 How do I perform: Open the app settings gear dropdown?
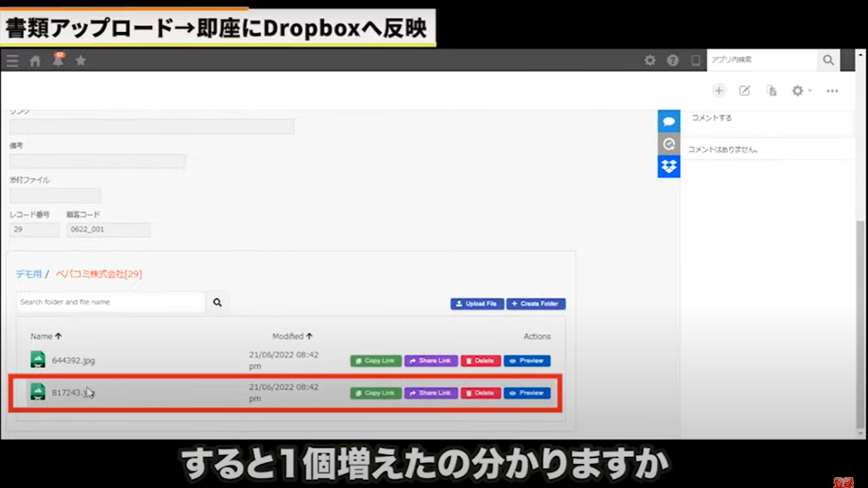pos(801,90)
